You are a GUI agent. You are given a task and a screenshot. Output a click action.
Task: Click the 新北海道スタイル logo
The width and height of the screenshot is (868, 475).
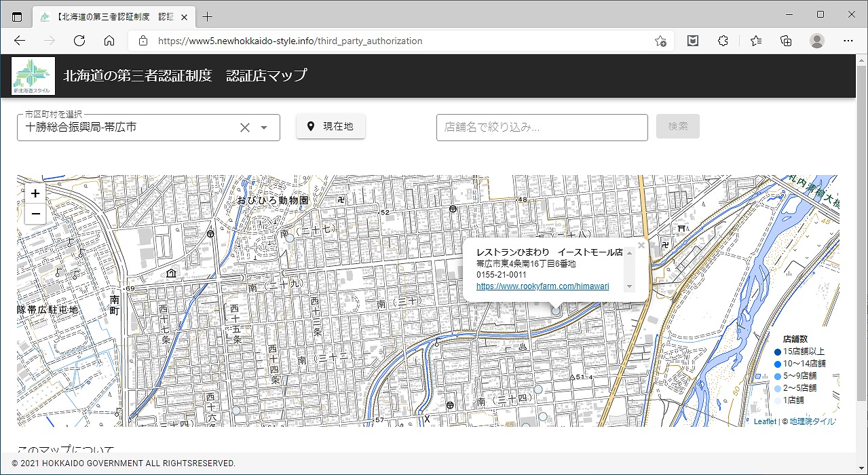pyautogui.click(x=32, y=75)
